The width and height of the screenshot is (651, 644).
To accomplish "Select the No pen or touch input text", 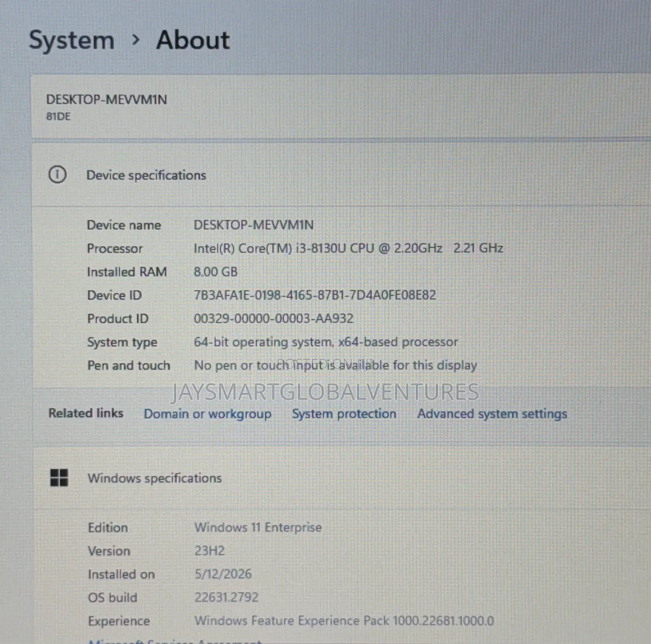I will [x=335, y=365].
